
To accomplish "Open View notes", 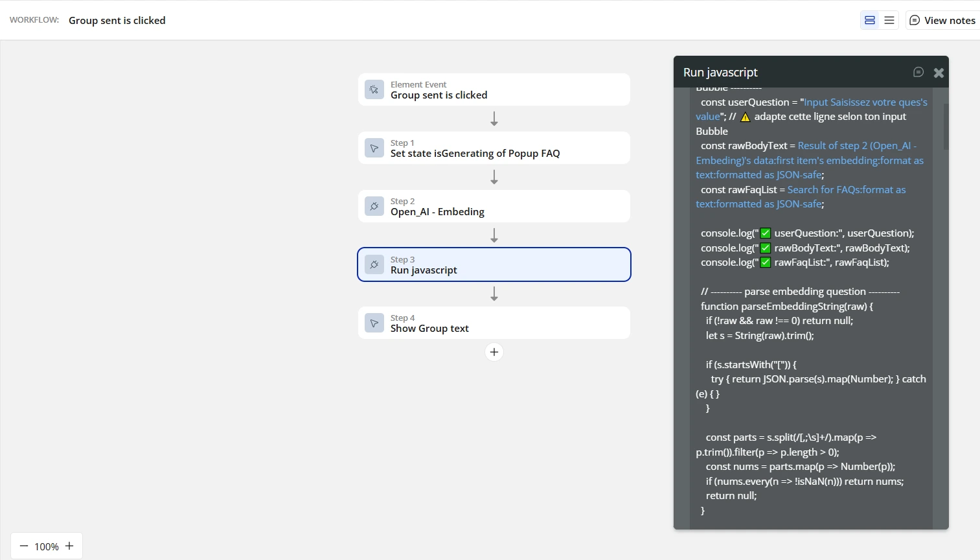I will tap(942, 20).
